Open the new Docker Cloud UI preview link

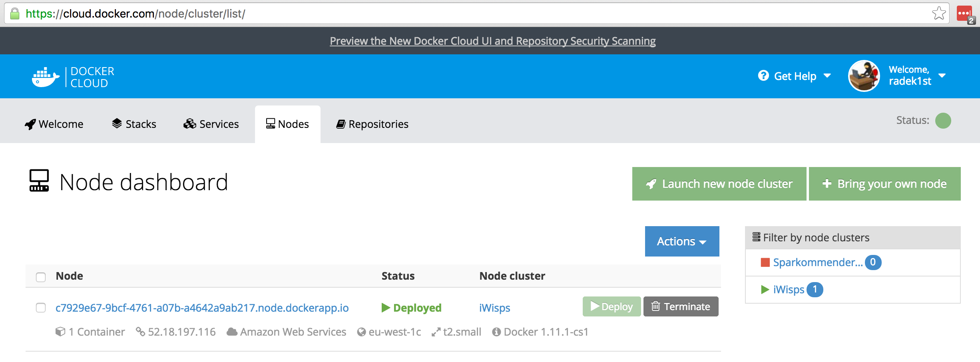pyautogui.click(x=493, y=41)
